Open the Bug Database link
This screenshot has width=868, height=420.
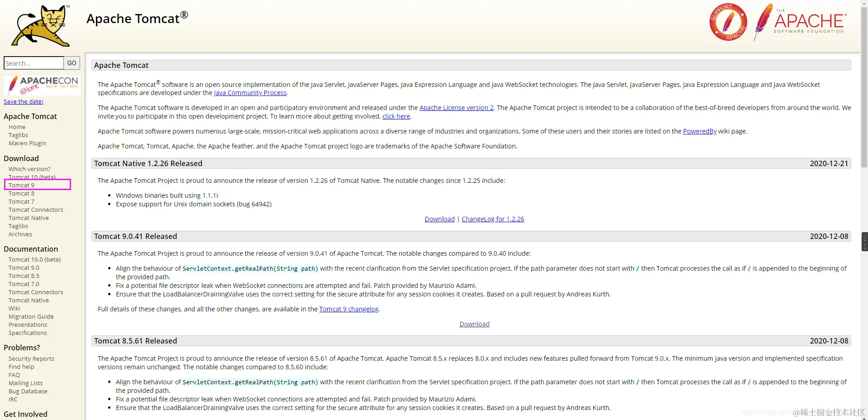tap(28, 391)
